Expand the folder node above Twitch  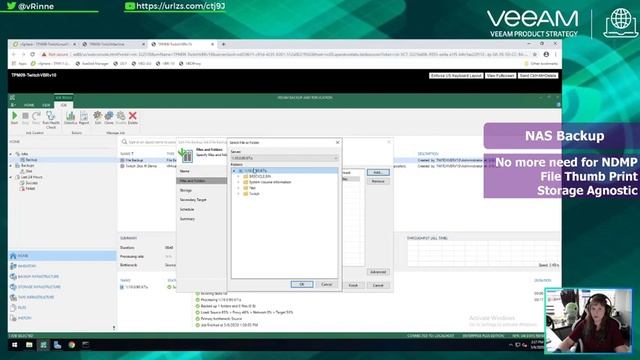coord(239,188)
